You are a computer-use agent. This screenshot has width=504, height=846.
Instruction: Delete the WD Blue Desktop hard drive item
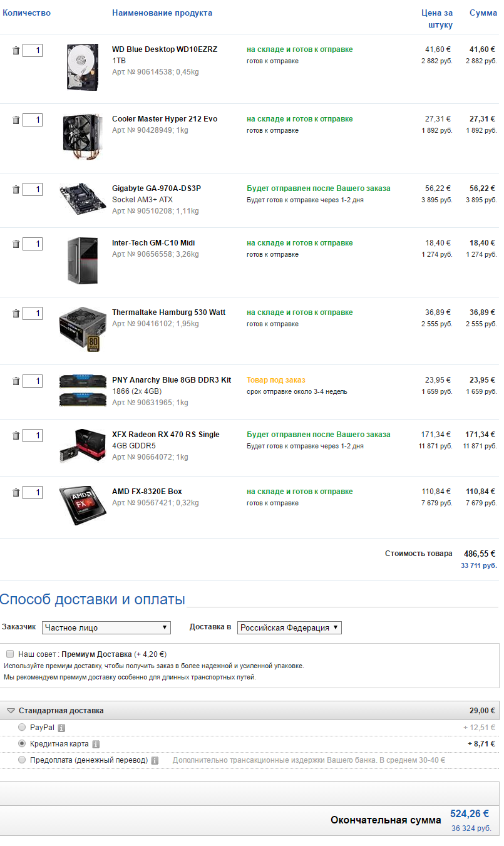pos(16,51)
